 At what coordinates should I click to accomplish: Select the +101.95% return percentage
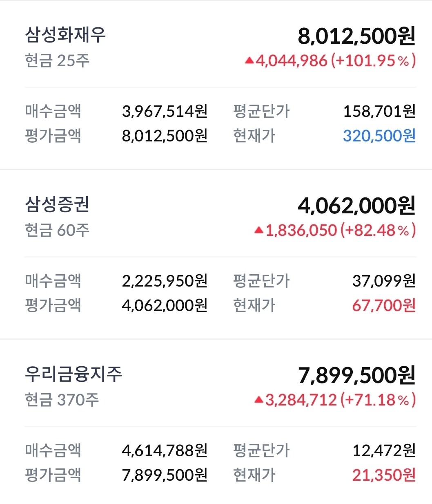[x=373, y=61]
